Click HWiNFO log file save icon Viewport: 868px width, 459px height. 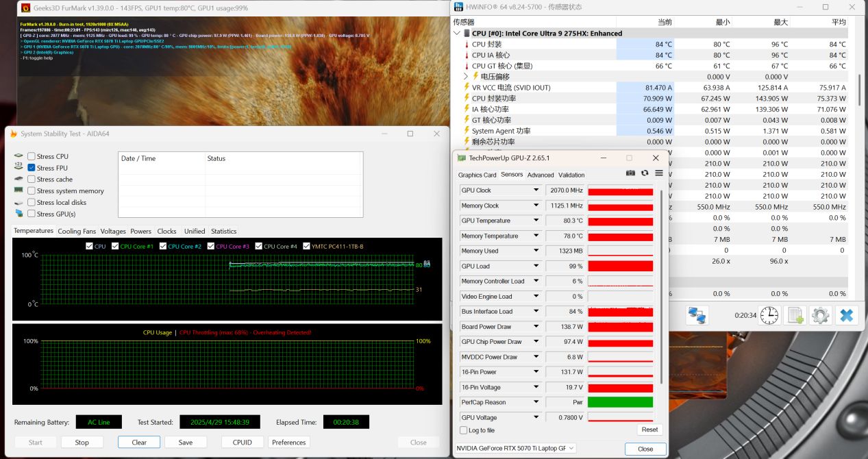pos(795,316)
